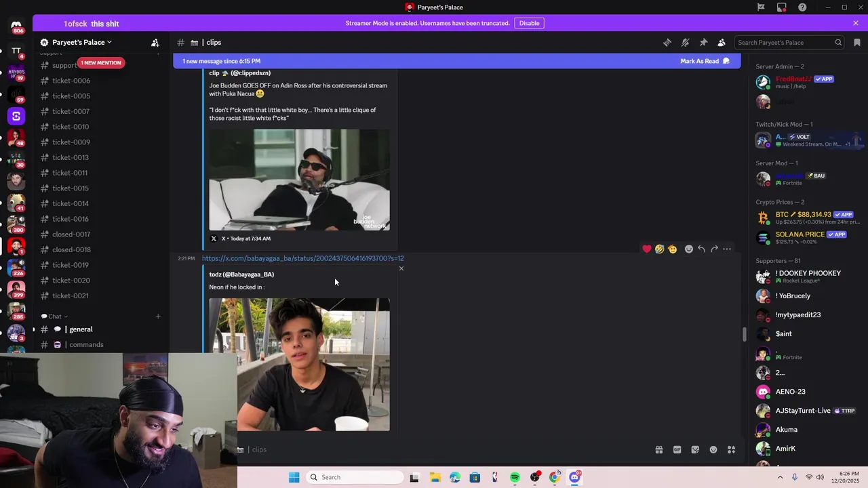Open the sticker picker
Image resolution: width=868 pixels, height=488 pixels.
695,449
